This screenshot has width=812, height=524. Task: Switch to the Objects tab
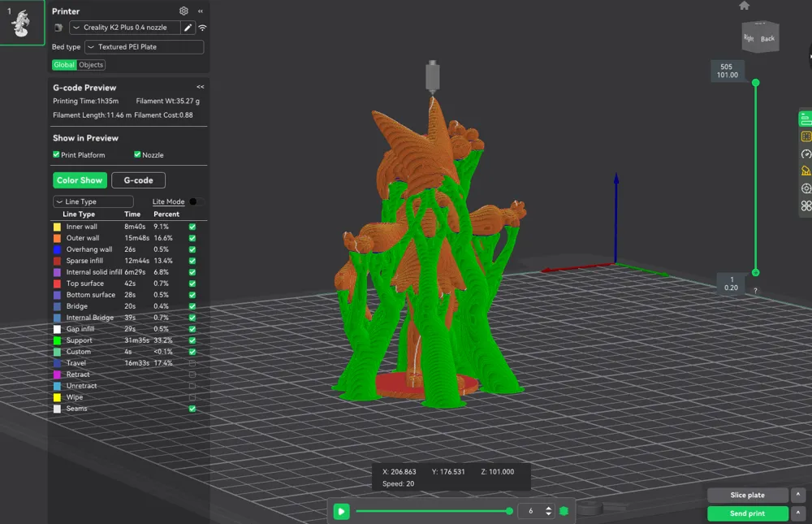point(91,65)
